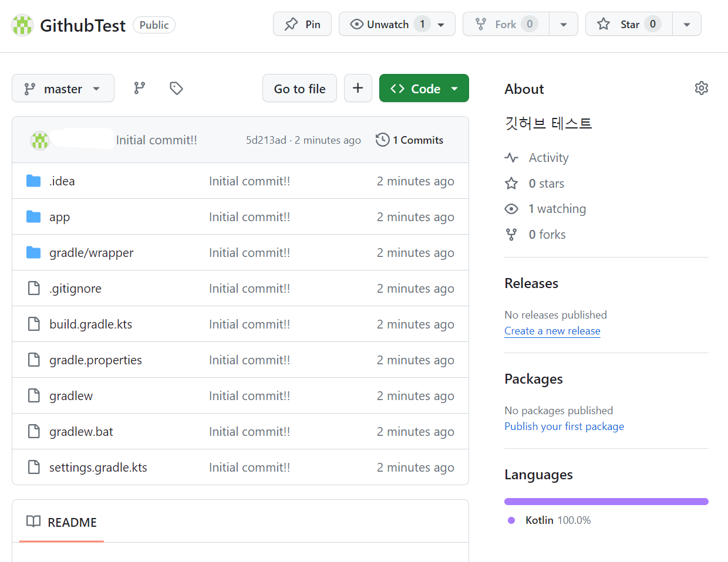This screenshot has height=562, width=728.
Task: Open the Star lists dropdown arrow
Action: (687, 25)
